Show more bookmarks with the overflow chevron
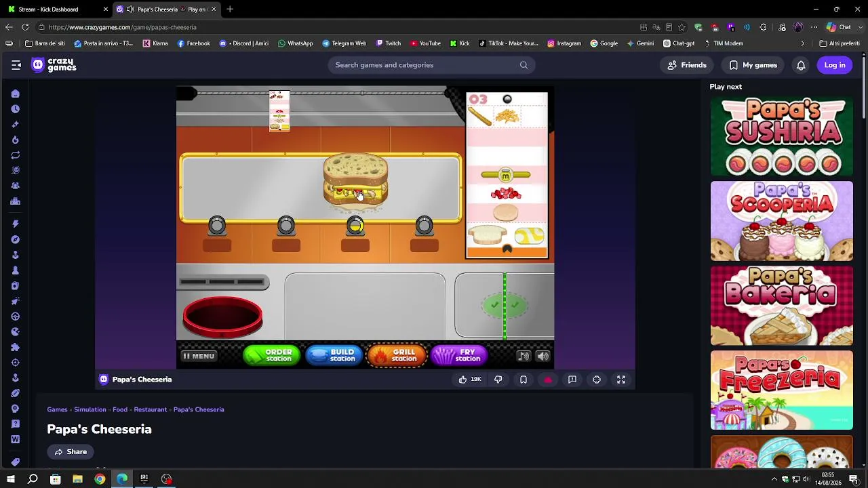Screen dimensions: 868x488 [x=803, y=43]
